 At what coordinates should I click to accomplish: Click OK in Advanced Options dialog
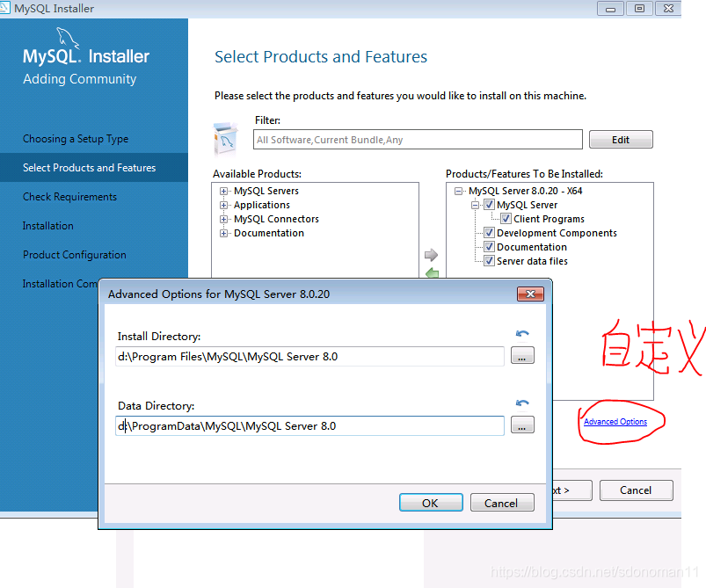(x=431, y=503)
